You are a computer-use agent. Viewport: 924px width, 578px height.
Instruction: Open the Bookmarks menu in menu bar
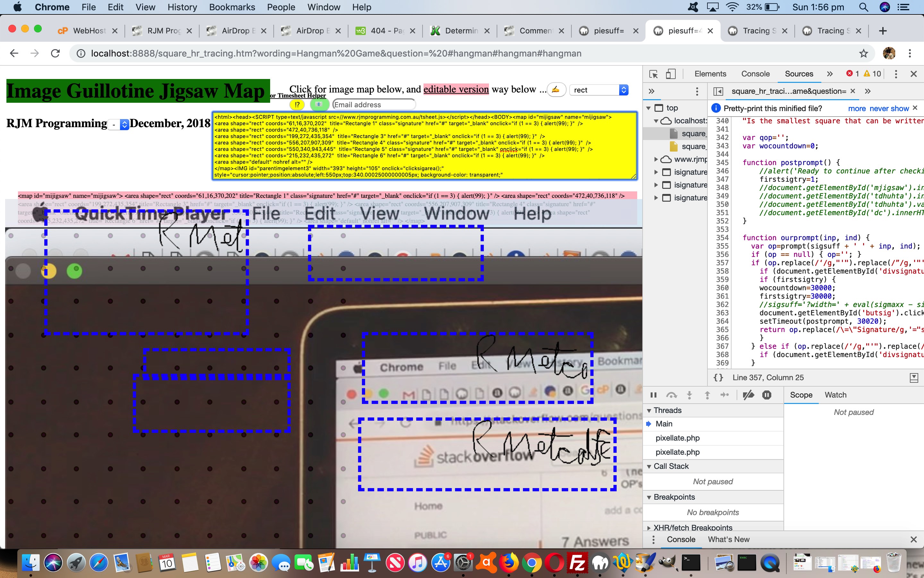click(232, 7)
